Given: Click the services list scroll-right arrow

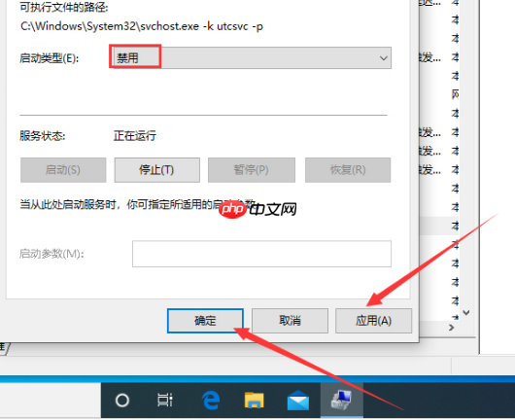Looking at the screenshot, I should click(x=452, y=328).
